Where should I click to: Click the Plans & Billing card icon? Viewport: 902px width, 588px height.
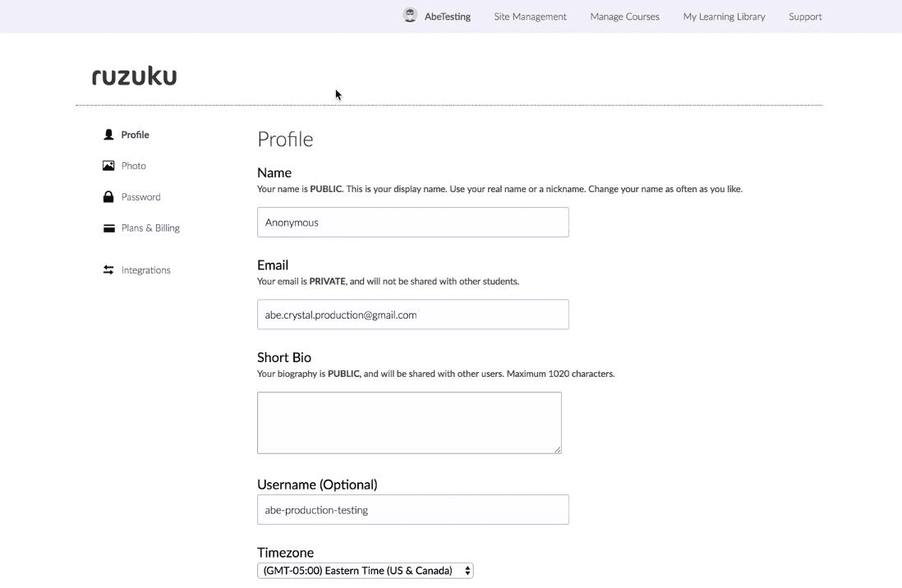click(108, 228)
